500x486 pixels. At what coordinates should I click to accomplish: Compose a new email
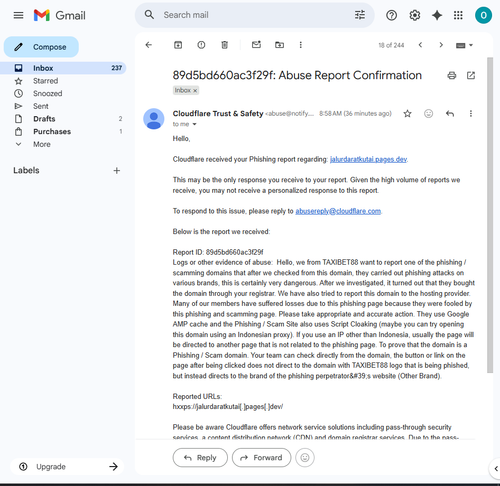click(41, 47)
